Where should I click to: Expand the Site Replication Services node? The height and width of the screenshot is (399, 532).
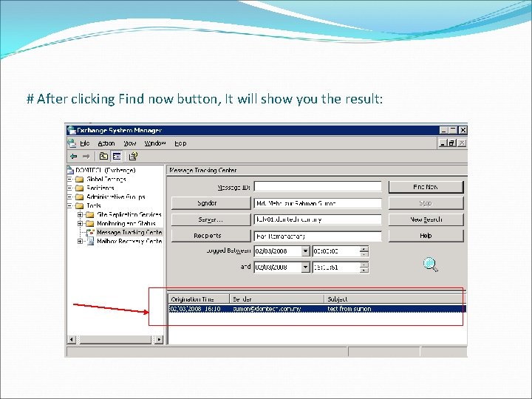80,214
